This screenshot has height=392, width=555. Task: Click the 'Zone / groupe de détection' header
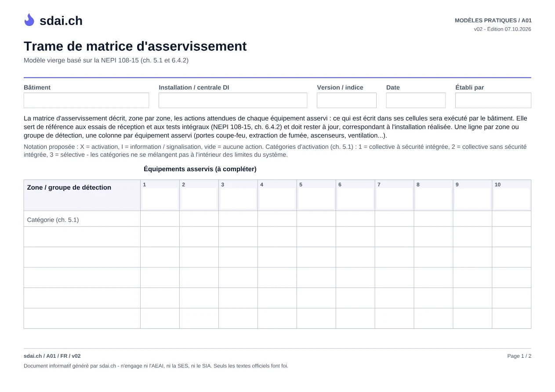(x=69, y=187)
